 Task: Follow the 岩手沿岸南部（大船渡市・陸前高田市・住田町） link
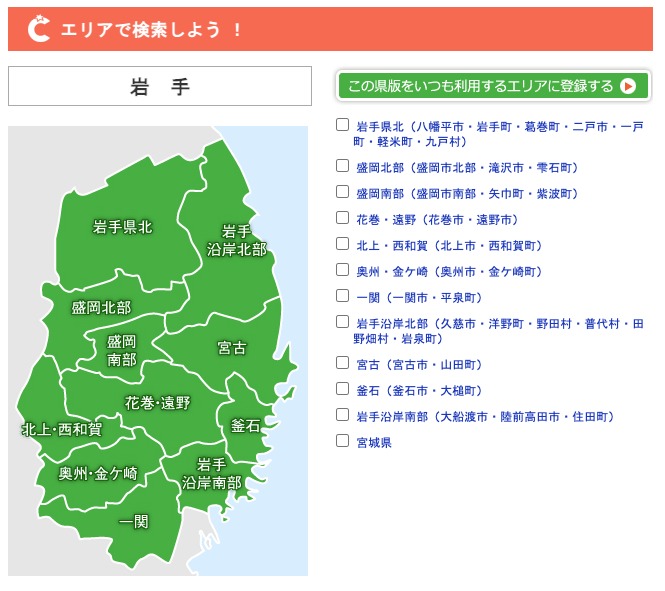pyautogui.click(x=485, y=417)
